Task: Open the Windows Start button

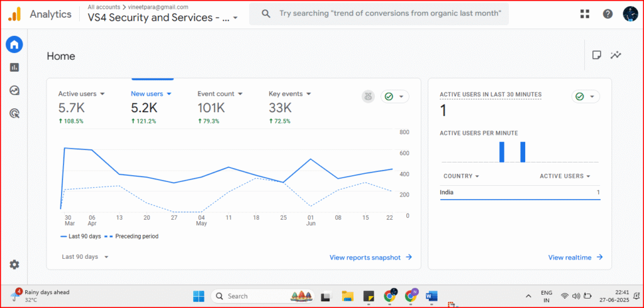Action: coord(199,296)
